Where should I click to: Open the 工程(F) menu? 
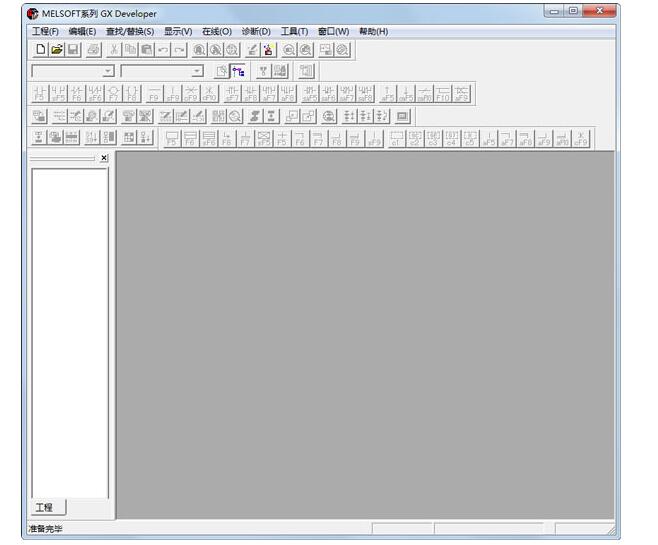click(x=45, y=31)
